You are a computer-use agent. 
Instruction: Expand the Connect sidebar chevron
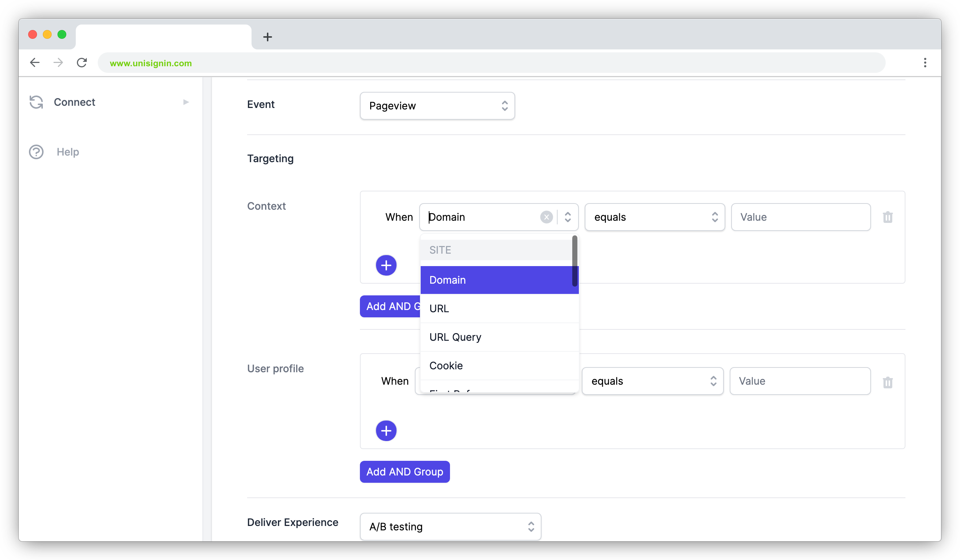coord(186,102)
